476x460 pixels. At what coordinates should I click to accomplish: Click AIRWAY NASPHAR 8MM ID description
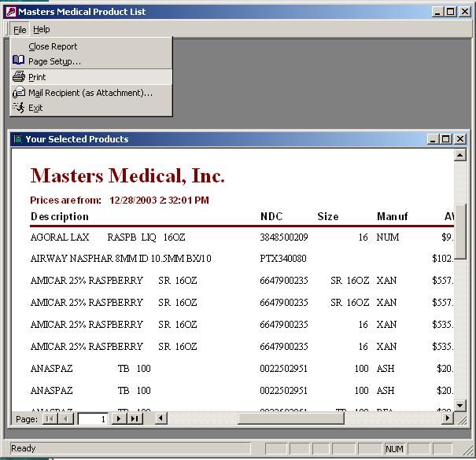coord(121,259)
